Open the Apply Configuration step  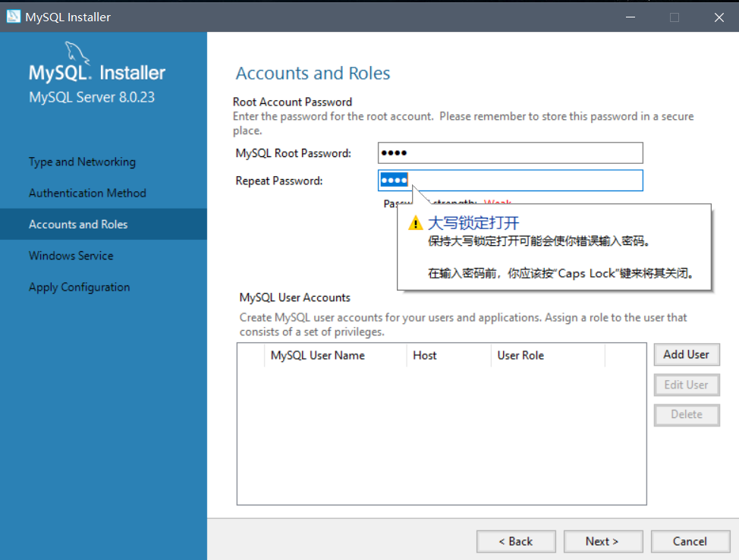[79, 287]
